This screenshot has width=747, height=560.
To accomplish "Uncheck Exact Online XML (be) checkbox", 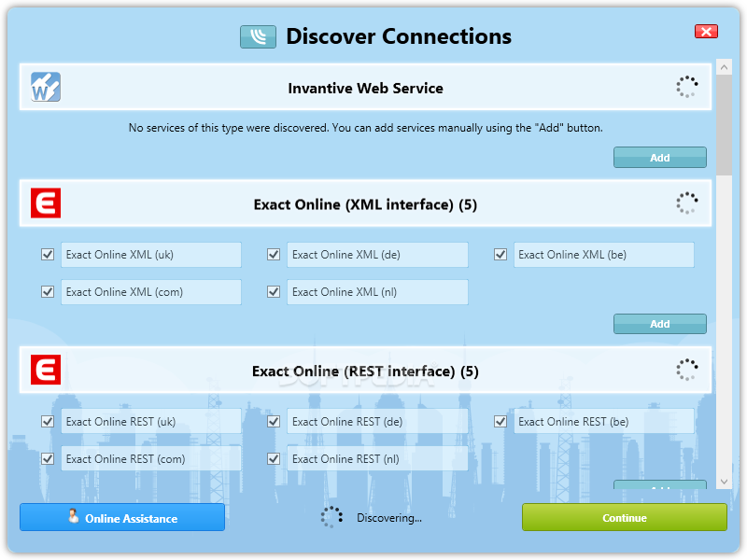I will coord(500,254).
